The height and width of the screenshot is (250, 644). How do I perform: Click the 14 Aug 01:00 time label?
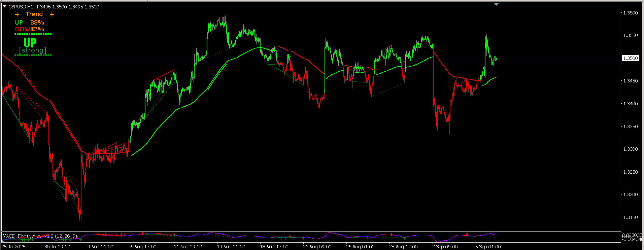point(231,247)
